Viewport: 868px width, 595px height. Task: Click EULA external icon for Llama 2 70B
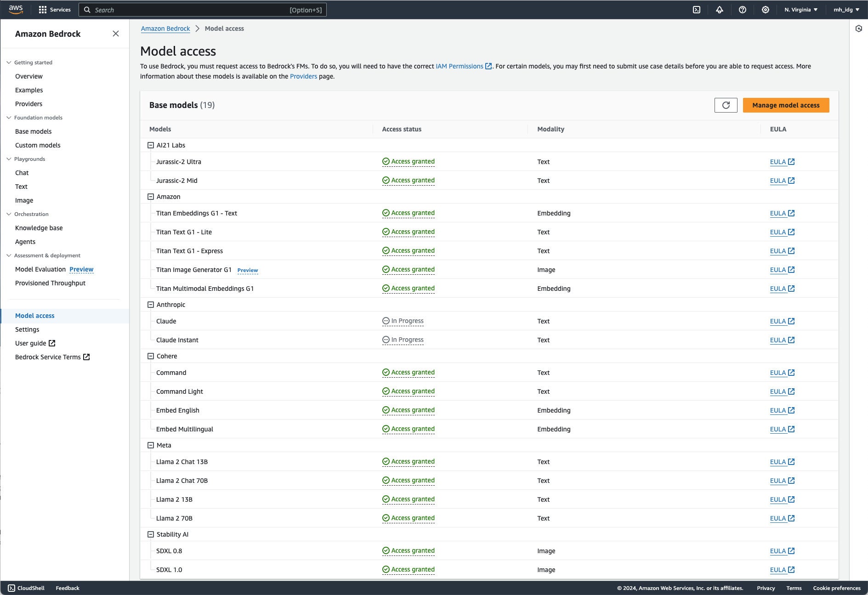(791, 518)
